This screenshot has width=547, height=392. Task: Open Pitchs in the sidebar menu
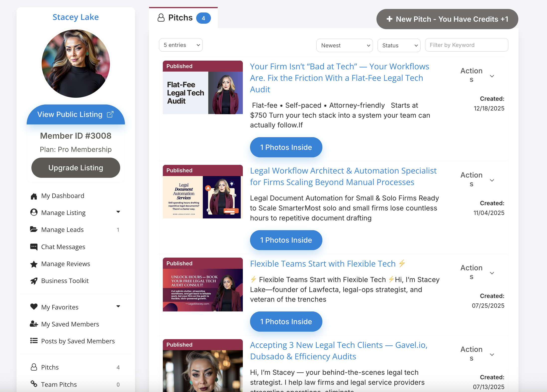coord(50,367)
